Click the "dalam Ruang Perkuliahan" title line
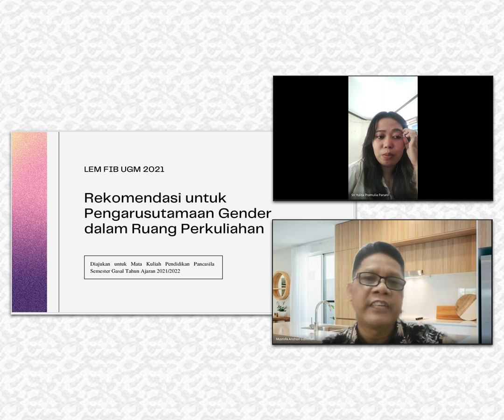 coord(174,229)
